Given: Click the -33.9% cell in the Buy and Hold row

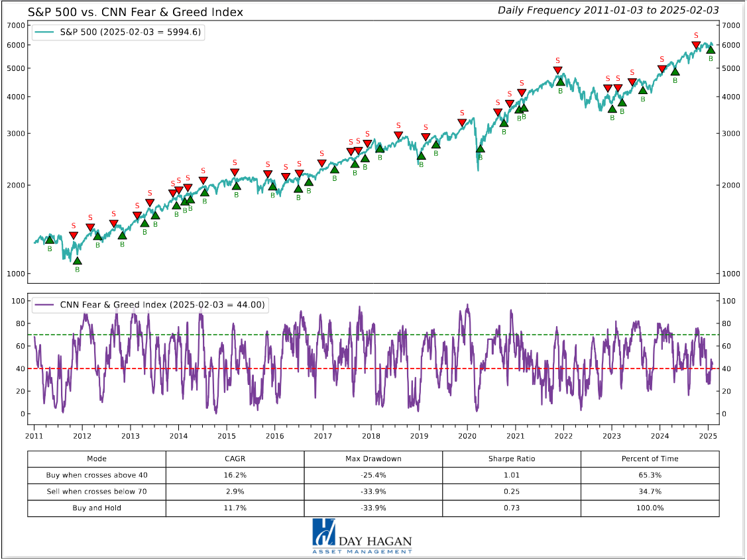Looking at the screenshot, I should 374,508.
